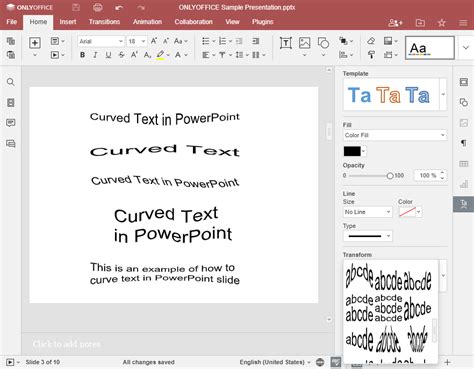Decrease the font size
The width and height of the screenshot is (474, 369).
point(166,41)
